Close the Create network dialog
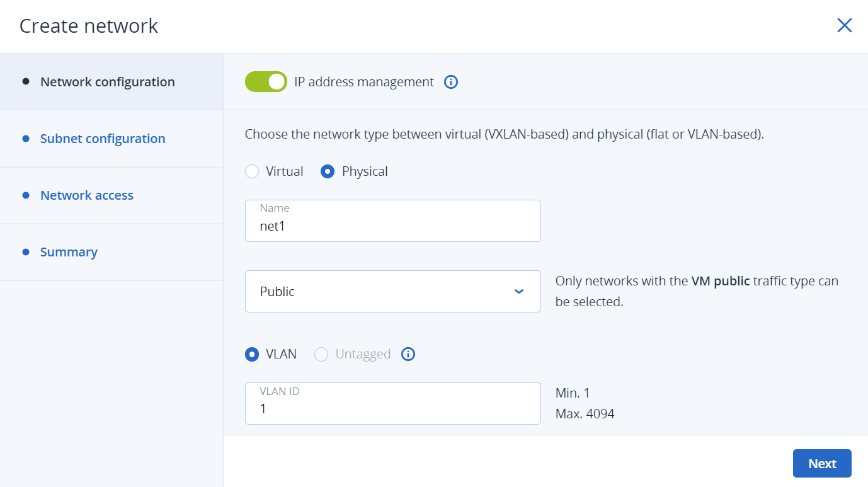The image size is (868, 487). [x=844, y=25]
